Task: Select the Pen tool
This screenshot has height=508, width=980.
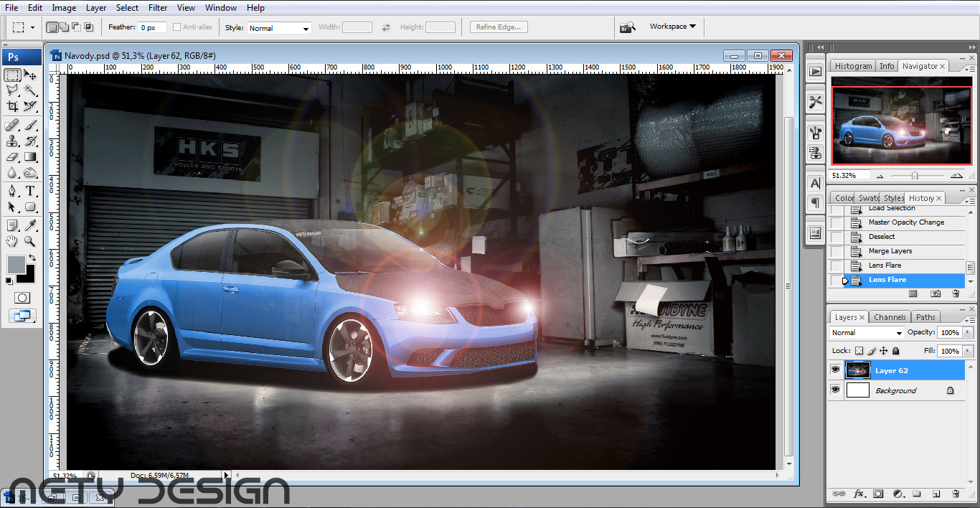Action: click(12, 191)
